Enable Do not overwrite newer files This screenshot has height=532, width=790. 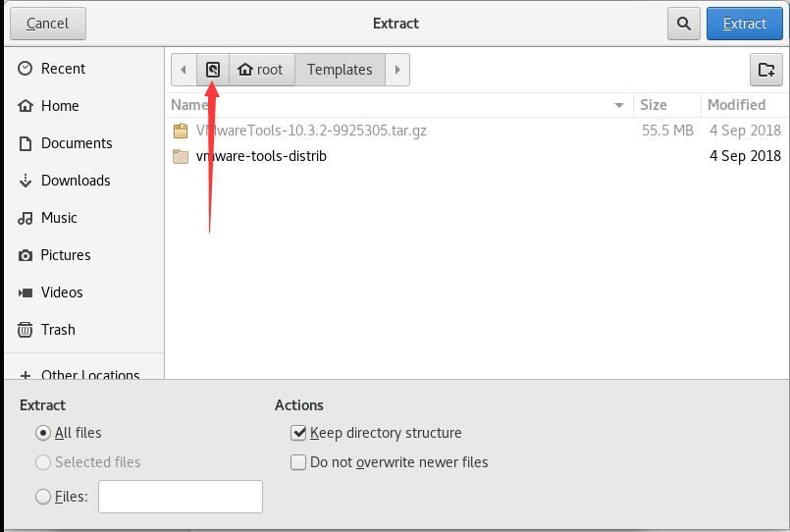pos(299,462)
